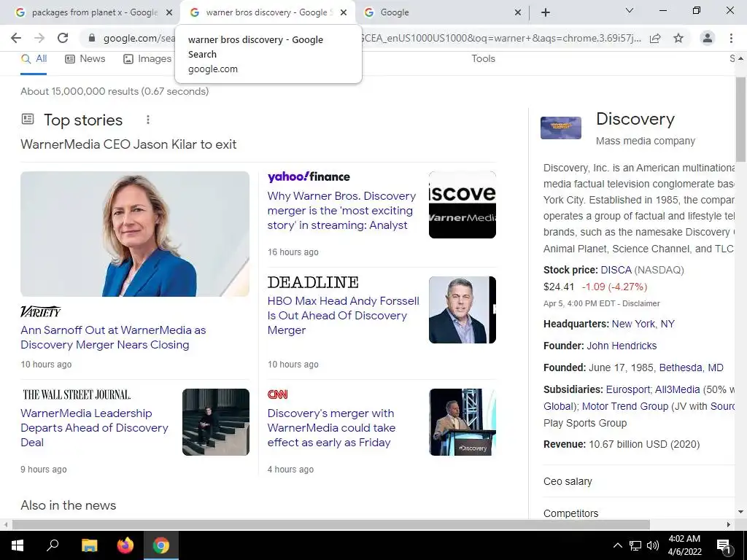The image size is (747, 560).
Task: Reload the page with the refresh icon
Action: point(63,38)
